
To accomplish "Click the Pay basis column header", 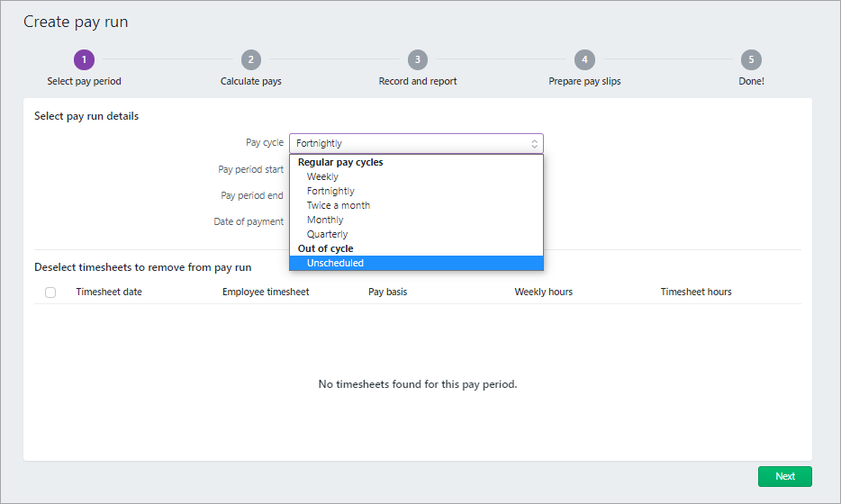I will pyautogui.click(x=387, y=292).
